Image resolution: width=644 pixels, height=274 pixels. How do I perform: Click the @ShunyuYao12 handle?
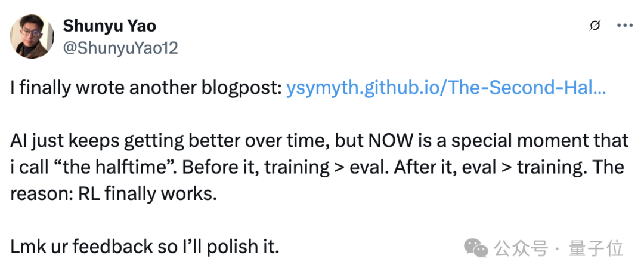click(120, 47)
